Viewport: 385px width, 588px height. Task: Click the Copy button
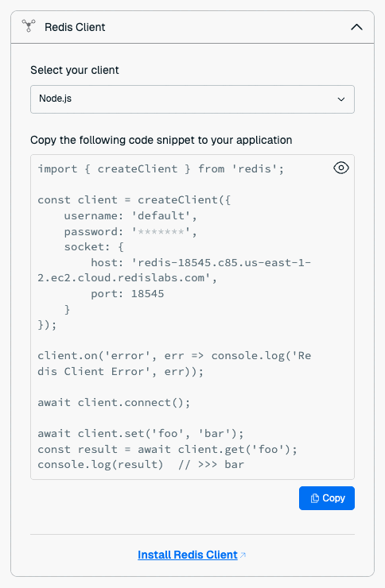(326, 498)
